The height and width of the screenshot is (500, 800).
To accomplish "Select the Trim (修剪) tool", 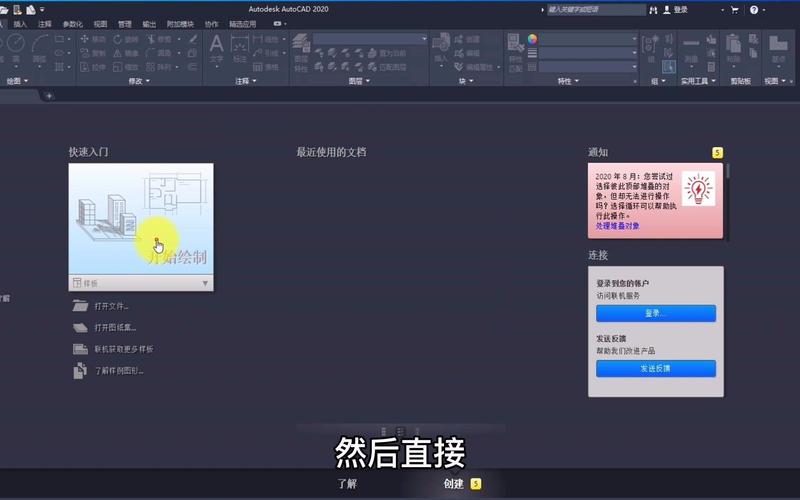I will click(x=160, y=39).
